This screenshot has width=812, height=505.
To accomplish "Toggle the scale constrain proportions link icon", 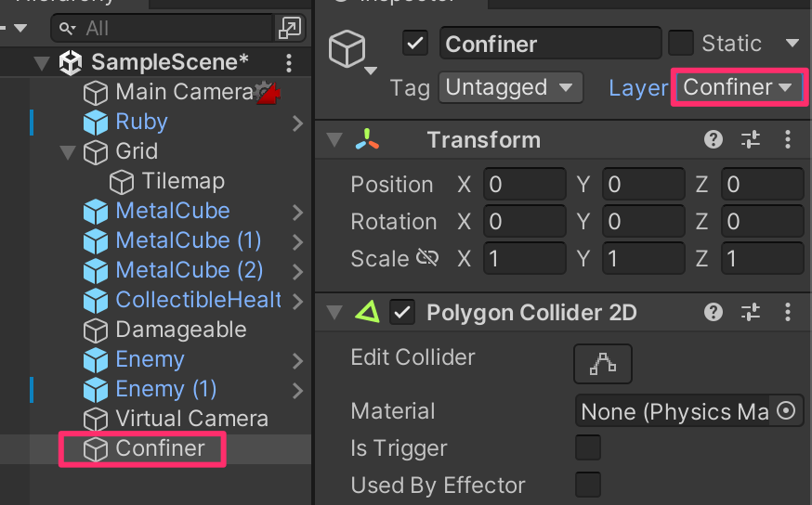I will point(427,258).
